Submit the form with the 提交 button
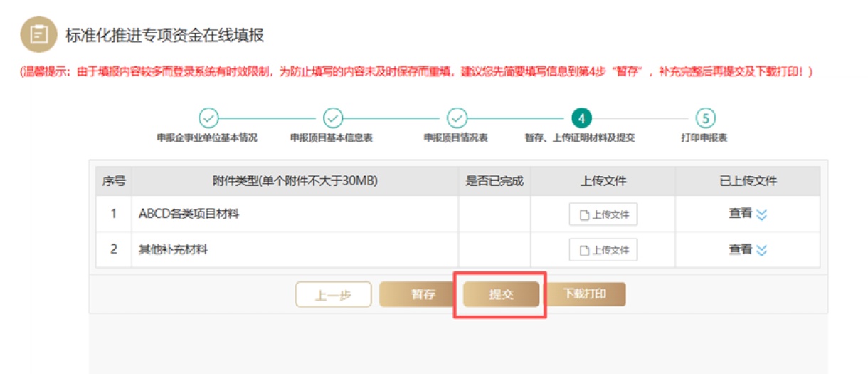Image resolution: width=868 pixels, height=374 pixels. coord(501,295)
